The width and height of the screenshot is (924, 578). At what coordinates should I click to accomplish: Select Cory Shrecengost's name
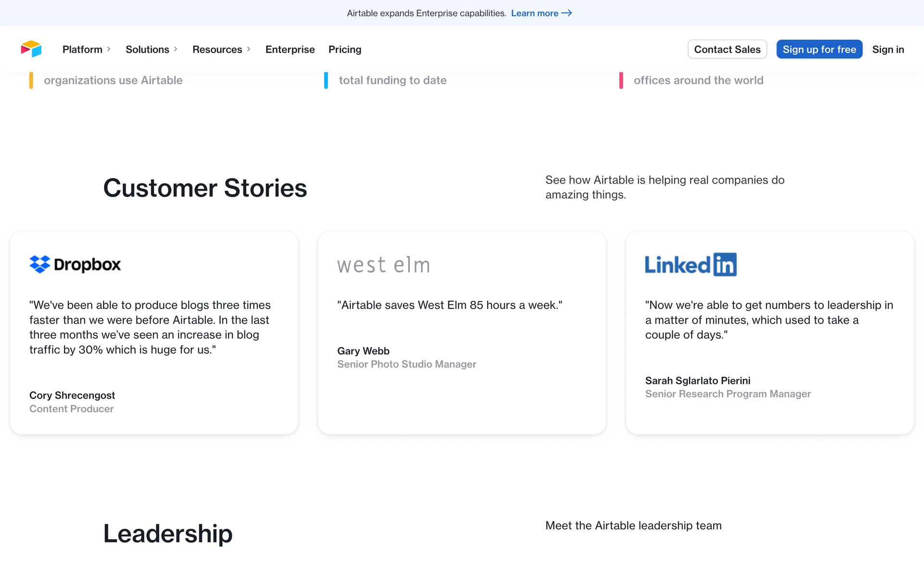[x=72, y=395]
